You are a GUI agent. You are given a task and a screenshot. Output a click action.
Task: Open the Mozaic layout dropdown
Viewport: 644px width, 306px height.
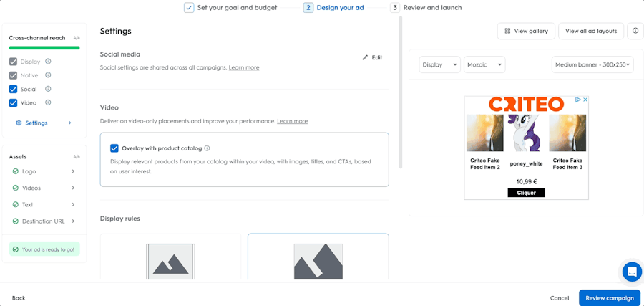[484, 64]
